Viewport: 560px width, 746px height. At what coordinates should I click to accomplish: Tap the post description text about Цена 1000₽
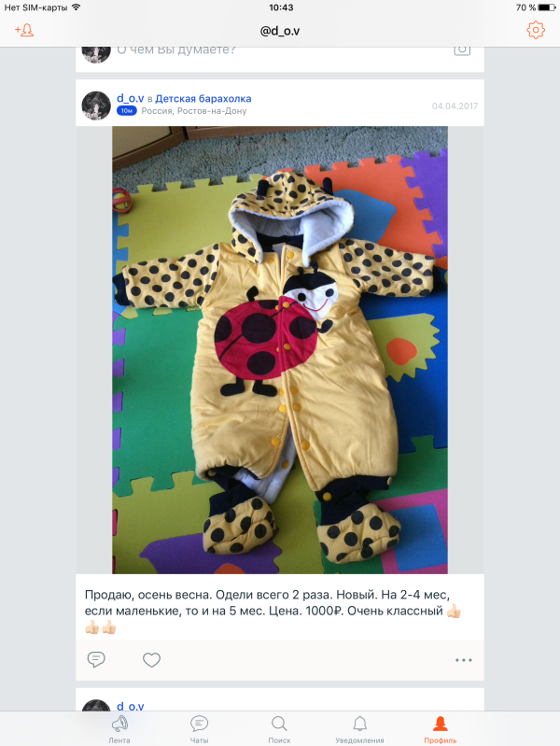pyautogui.click(x=273, y=611)
